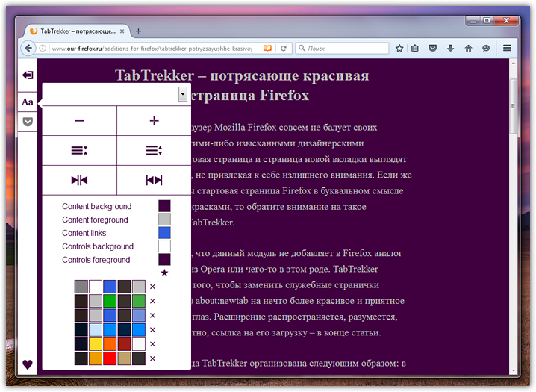Click the star to save color scheme
The image size is (536, 392).
[164, 273]
